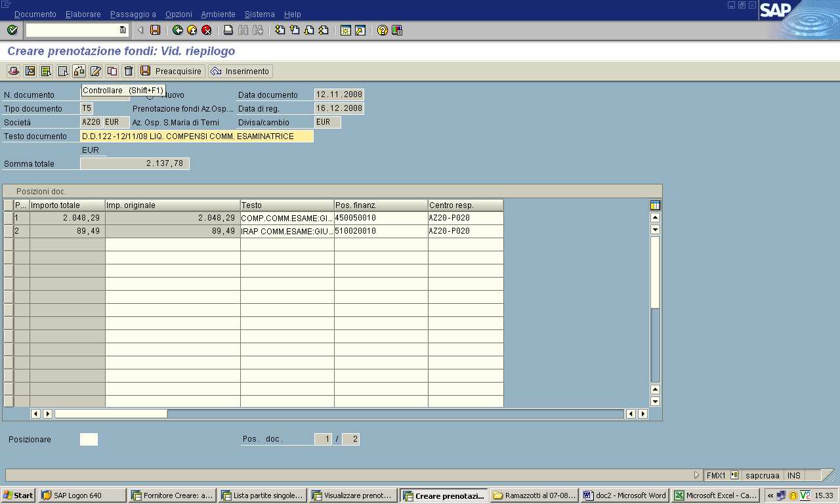Viewport: 840px width, 504px height.
Task: Select the COMP.COMM.ESAME text cell
Action: (287, 218)
